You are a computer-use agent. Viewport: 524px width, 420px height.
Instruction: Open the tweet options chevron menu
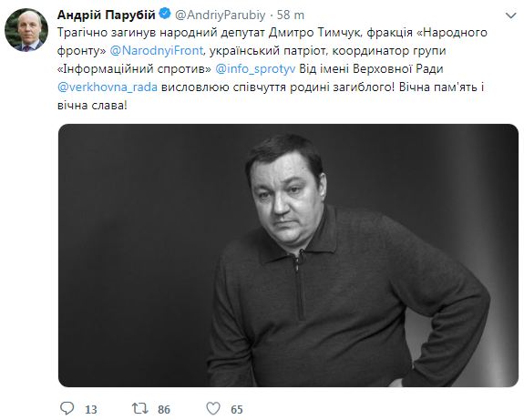coord(511,15)
